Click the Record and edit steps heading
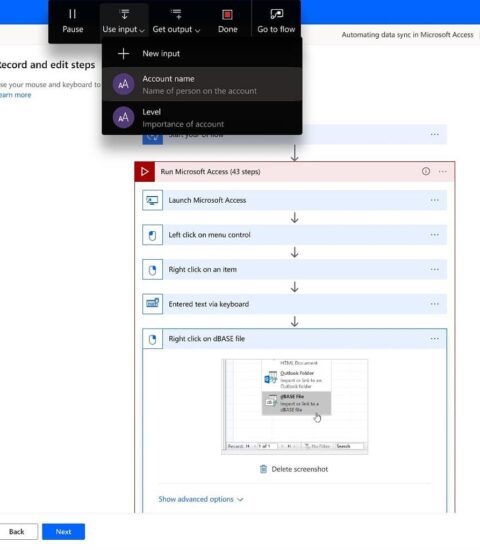Viewport: 480px width, 550px height. click(47, 65)
